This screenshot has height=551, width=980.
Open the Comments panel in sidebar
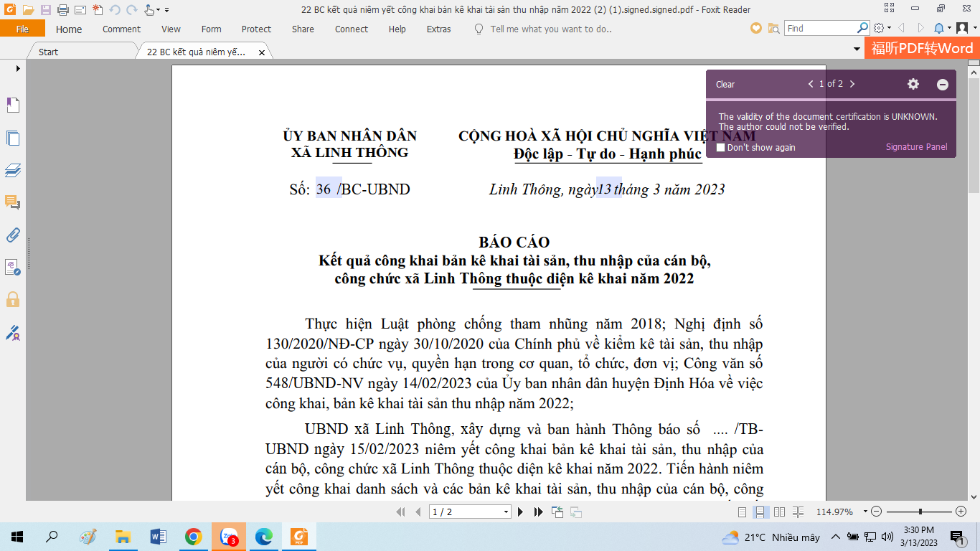12,202
